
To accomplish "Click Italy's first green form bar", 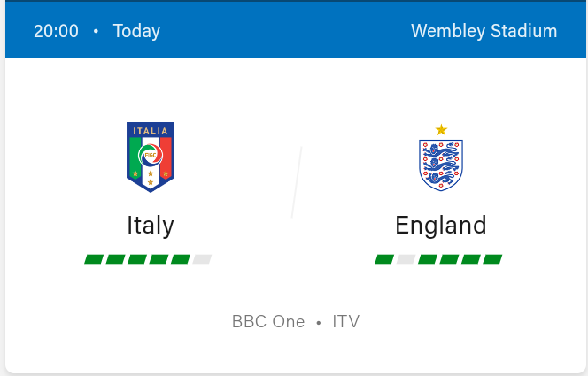I will tap(94, 259).
